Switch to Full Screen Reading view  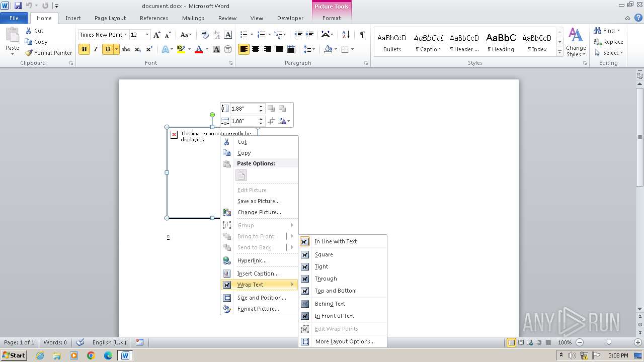click(521, 342)
